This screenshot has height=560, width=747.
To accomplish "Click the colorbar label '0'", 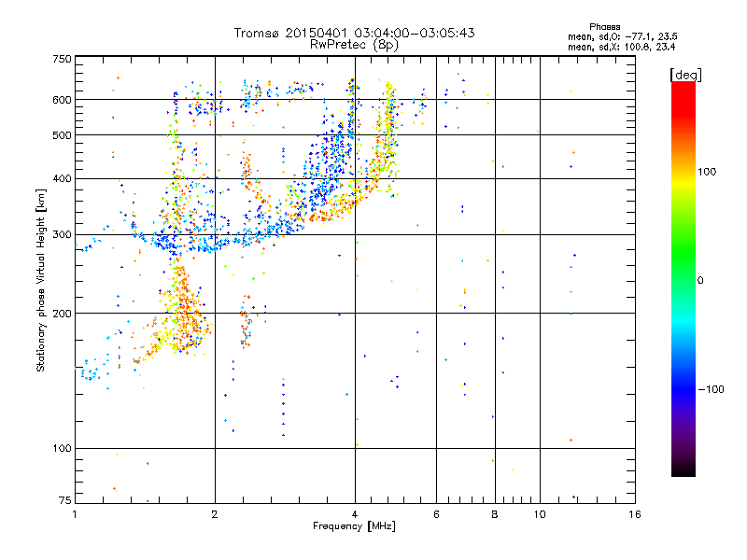I will pos(700,281).
